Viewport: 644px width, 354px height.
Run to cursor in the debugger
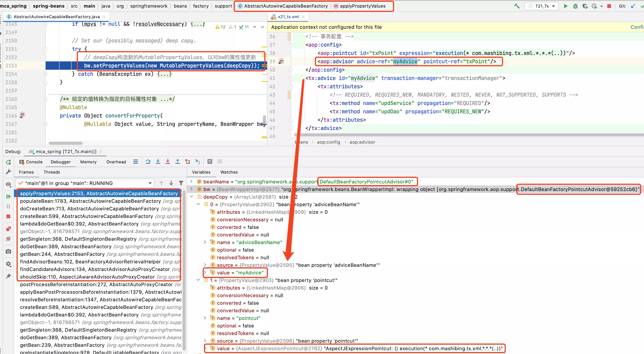pyautogui.click(x=198, y=162)
